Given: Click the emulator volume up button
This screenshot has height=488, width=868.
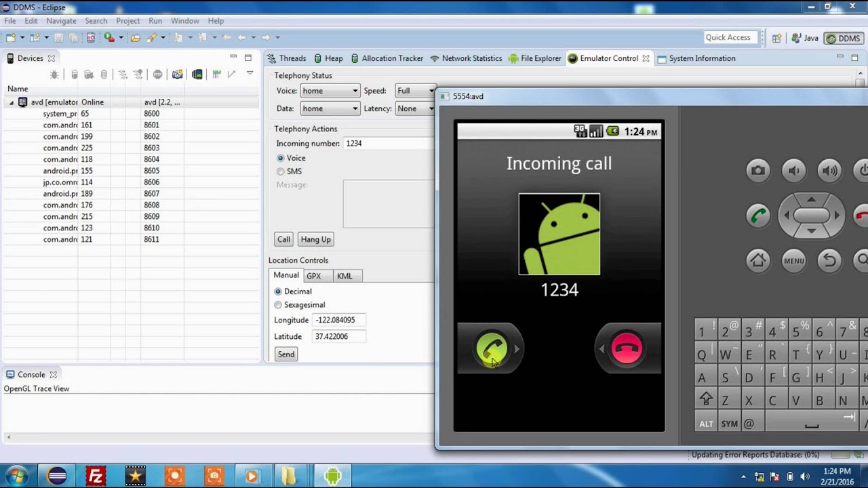Looking at the screenshot, I should pos(830,171).
